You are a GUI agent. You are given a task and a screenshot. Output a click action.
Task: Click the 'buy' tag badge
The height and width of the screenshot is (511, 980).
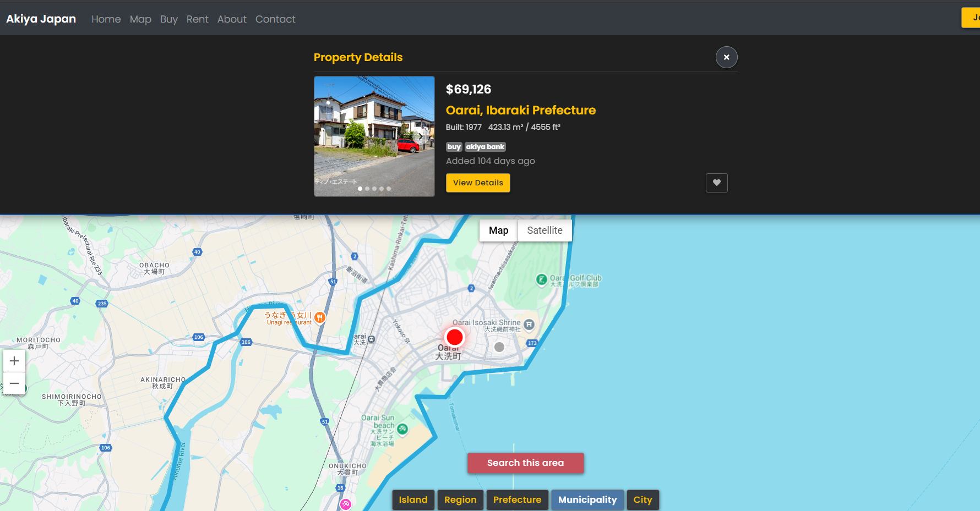[454, 147]
